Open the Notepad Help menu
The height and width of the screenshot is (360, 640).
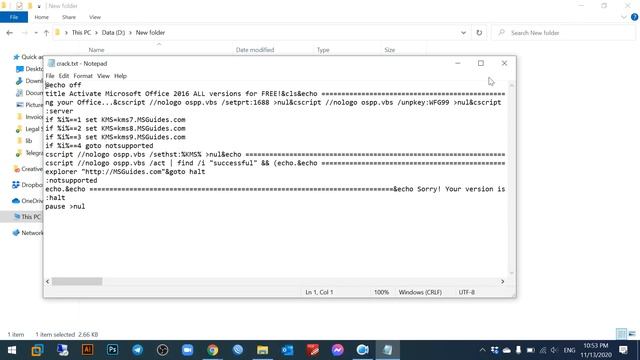(x=120, y=76)
